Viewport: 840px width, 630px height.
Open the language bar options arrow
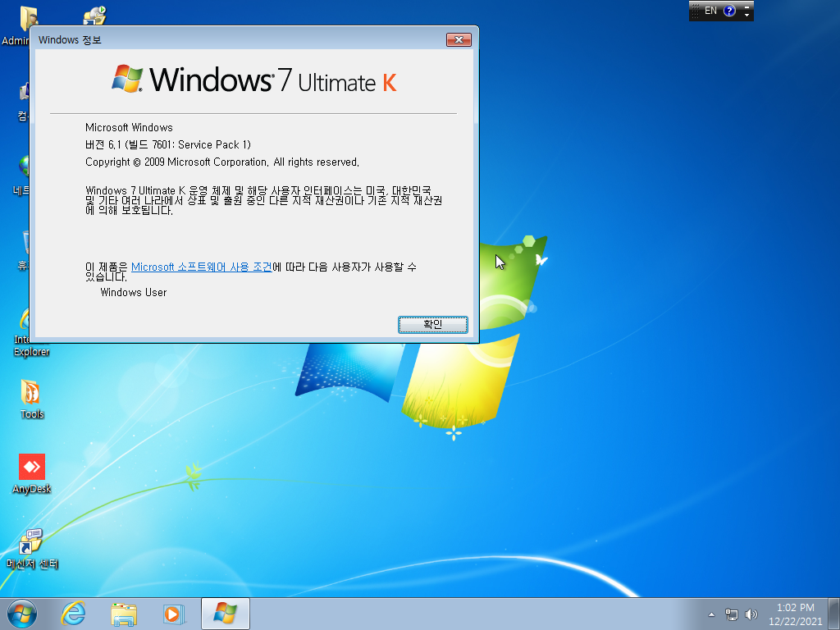pos(746,16)
